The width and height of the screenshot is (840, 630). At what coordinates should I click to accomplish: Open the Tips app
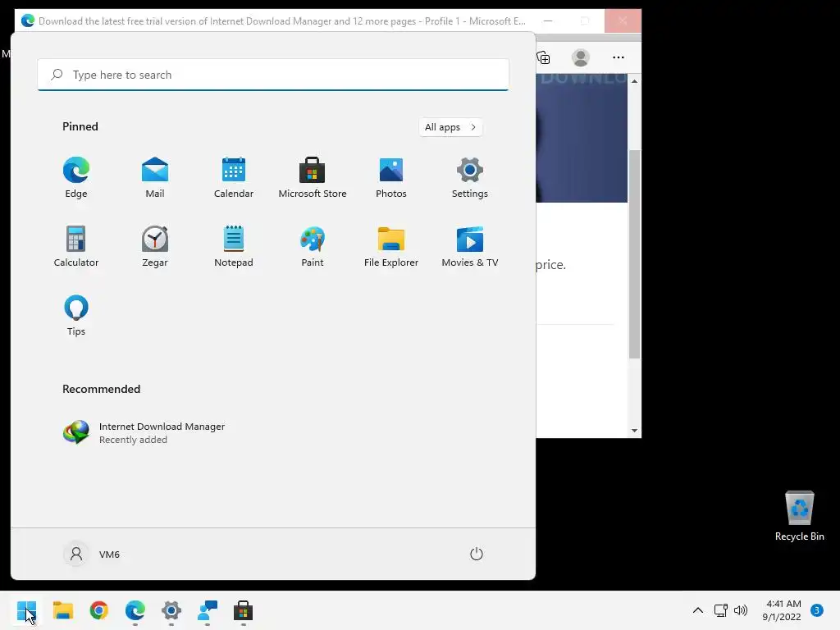point(76,316)
